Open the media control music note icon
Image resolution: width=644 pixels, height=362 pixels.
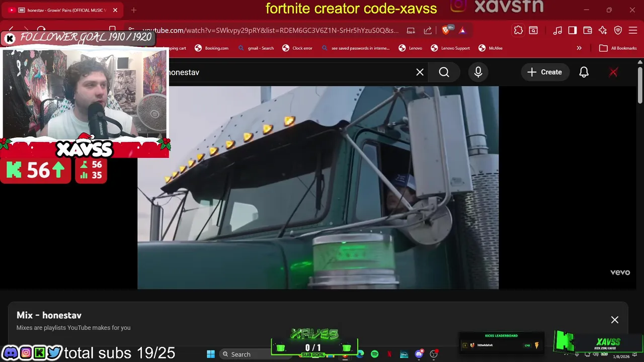coord(557,30)
